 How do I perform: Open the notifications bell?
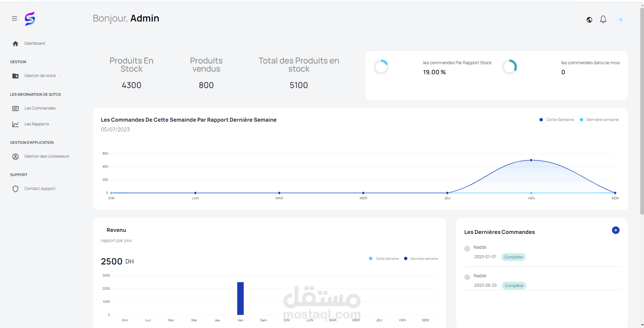pyautogui.click(x=603, y=19)
